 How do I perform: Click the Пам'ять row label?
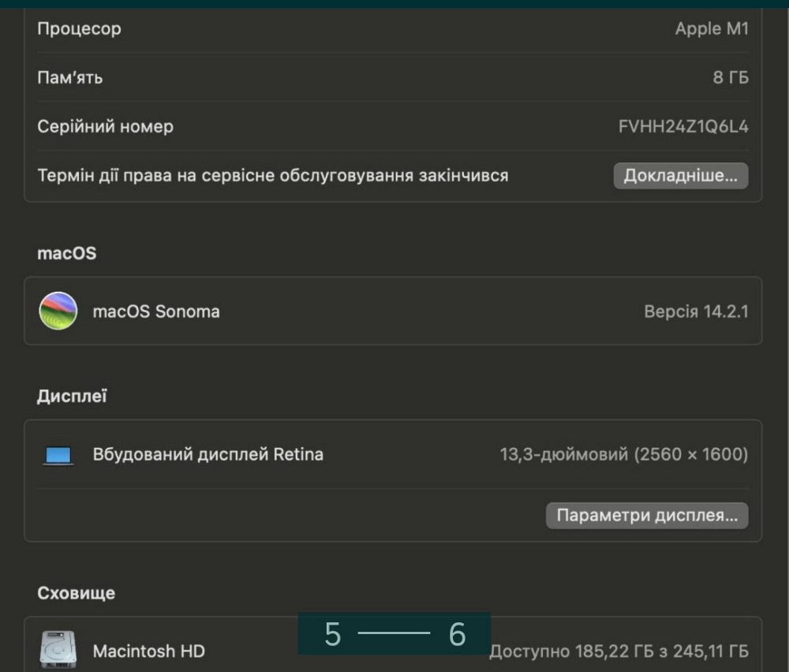69,77
